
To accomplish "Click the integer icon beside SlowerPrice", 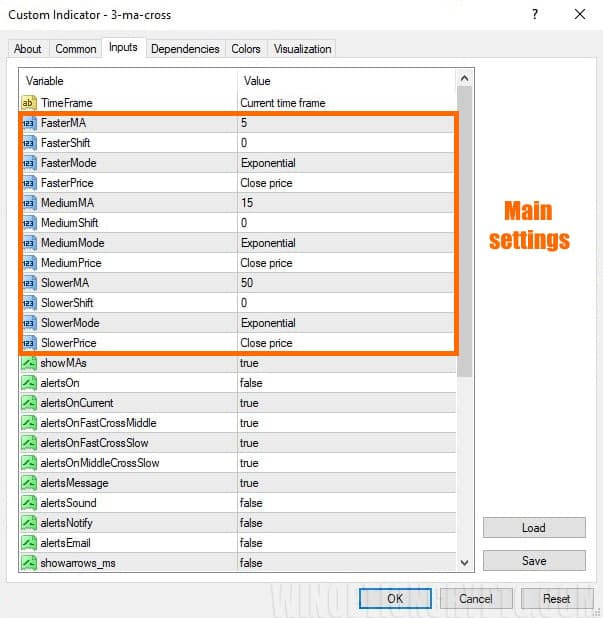I will point(30,343).
